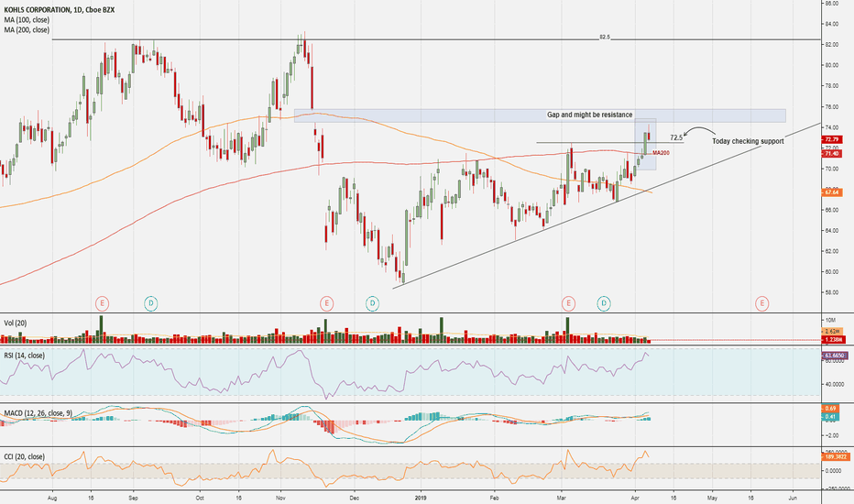Select the Jun label on time axis

(793, 498)
